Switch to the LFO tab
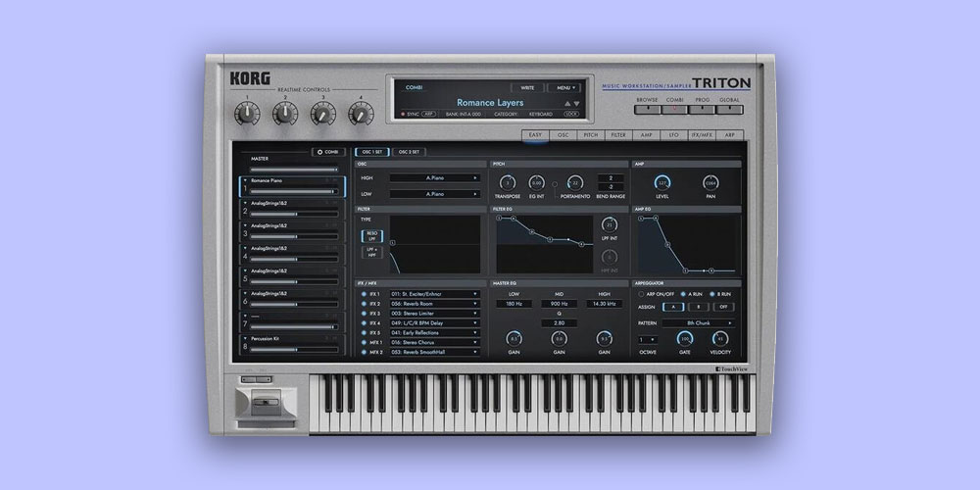The height and width of the screenshot is (490, 980). click(674, 135)
